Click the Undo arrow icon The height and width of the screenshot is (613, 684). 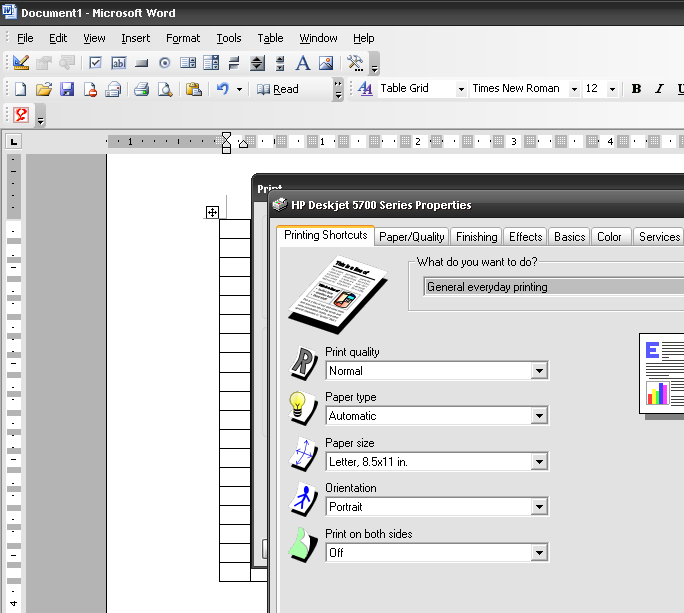pyautogui.click(x=222, y=89)
